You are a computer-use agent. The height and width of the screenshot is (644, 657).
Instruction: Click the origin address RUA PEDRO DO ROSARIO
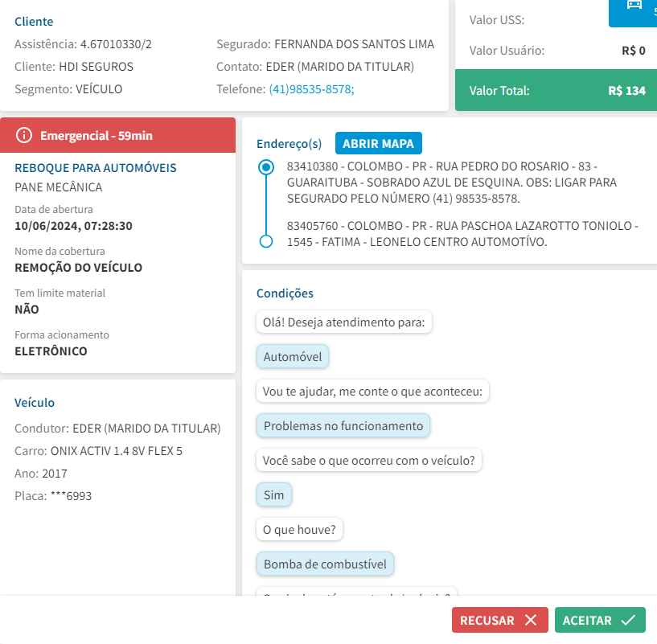[x=452, y=183]
